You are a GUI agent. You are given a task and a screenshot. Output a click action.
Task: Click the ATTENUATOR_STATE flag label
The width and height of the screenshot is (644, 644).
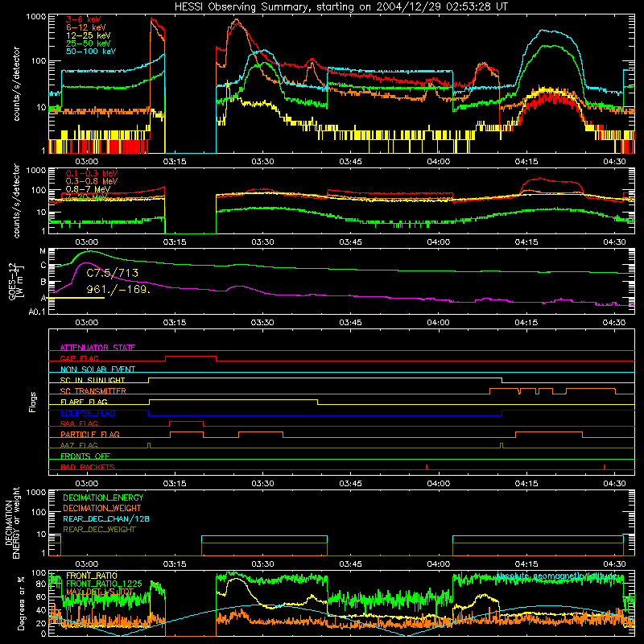97,348
